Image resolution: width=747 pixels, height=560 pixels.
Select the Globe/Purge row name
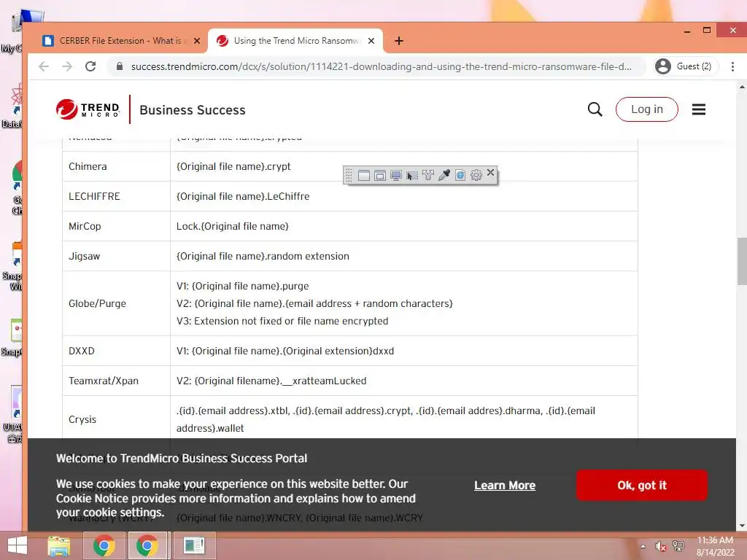(97, 304)
